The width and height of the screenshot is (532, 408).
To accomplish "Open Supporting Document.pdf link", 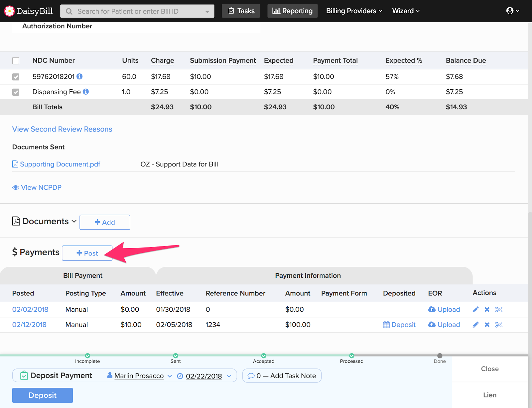I will tap(60, 164).
